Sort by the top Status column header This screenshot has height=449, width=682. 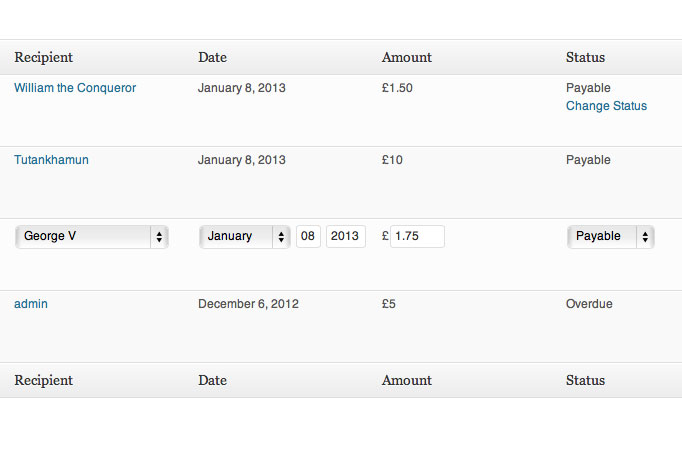[x=585, y=57]
